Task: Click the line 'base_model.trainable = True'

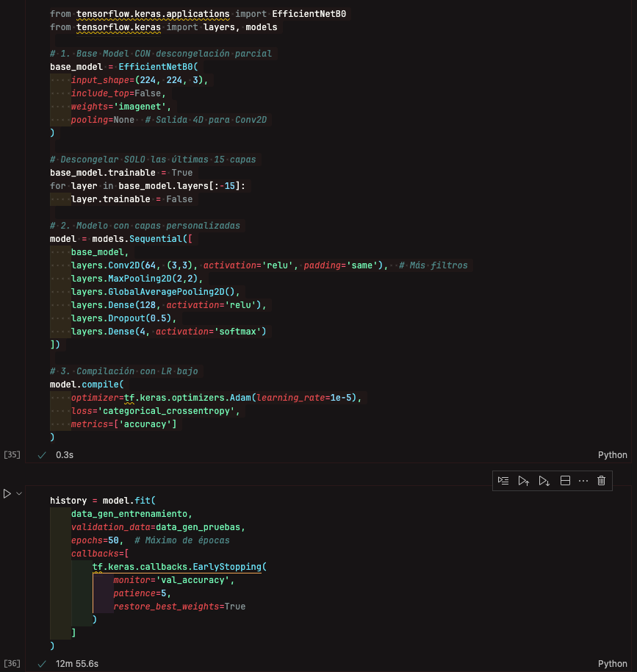Action: point(121,173)
